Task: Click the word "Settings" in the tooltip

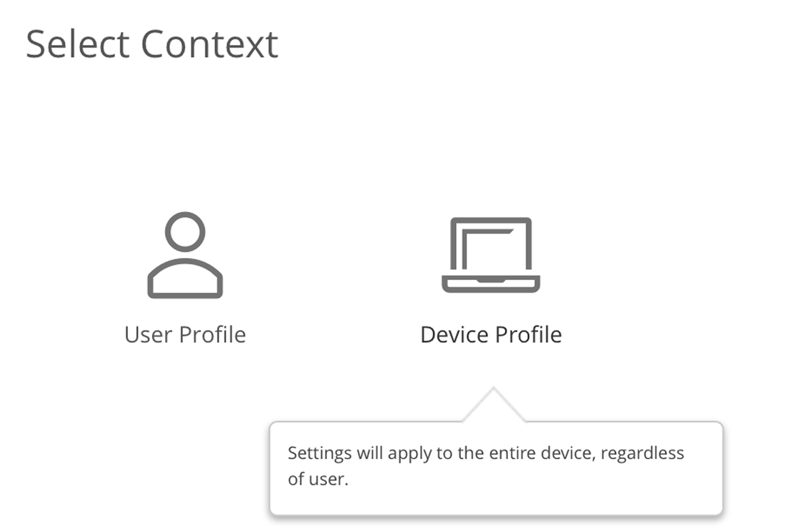Action: point(319,454)
